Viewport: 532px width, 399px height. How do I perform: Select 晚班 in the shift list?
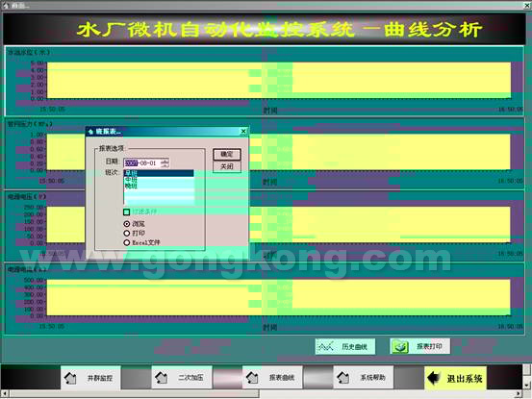(159, 186)
